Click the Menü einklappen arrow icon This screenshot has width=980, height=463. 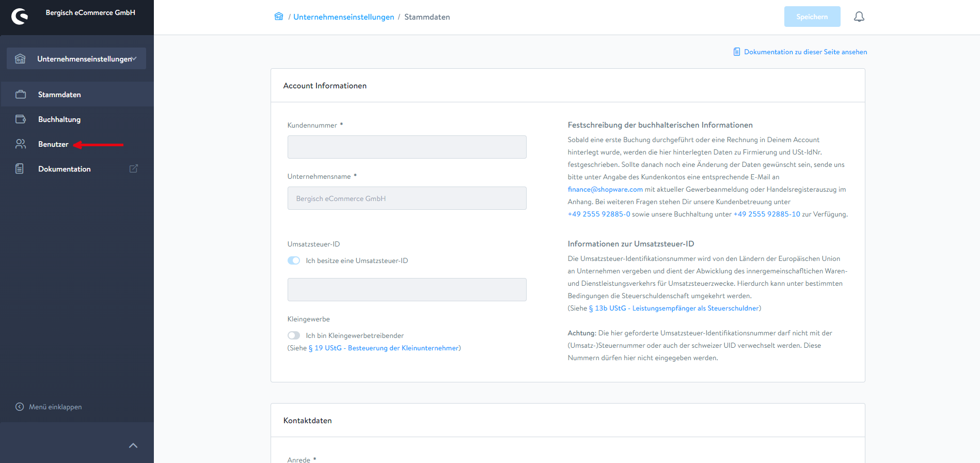20,407
